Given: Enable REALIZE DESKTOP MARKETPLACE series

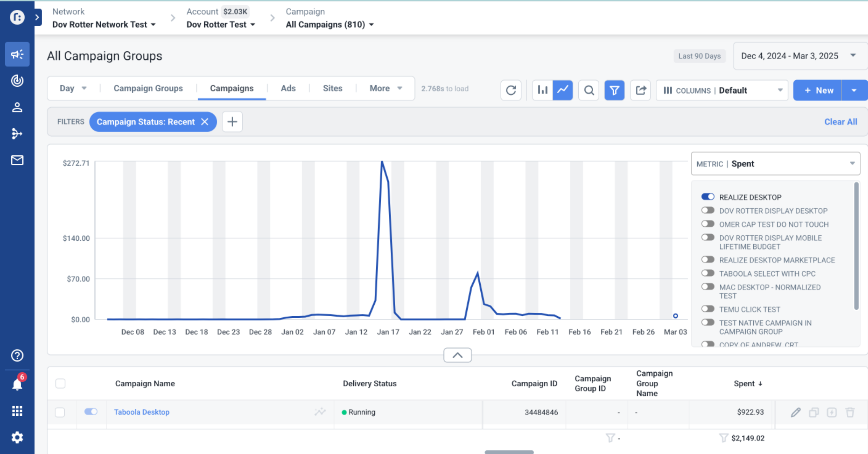Looking at the screenshot, I should (x=708, y=260).
